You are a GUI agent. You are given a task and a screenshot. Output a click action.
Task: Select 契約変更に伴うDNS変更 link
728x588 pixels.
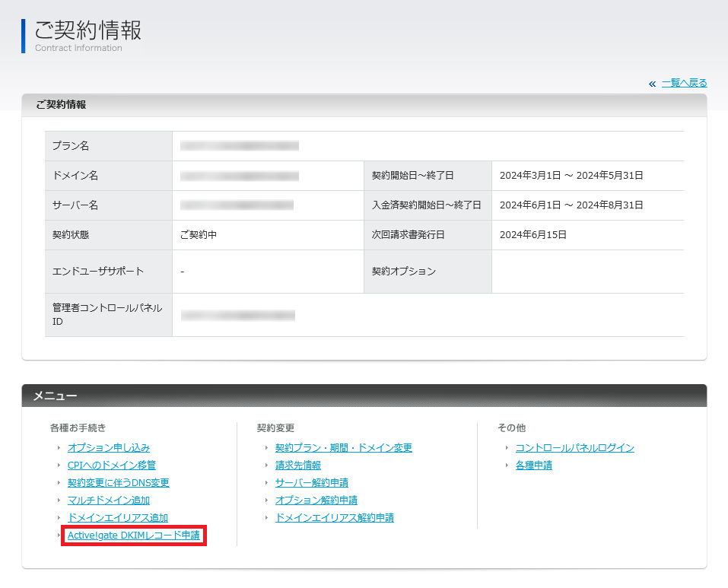[118, 483]
